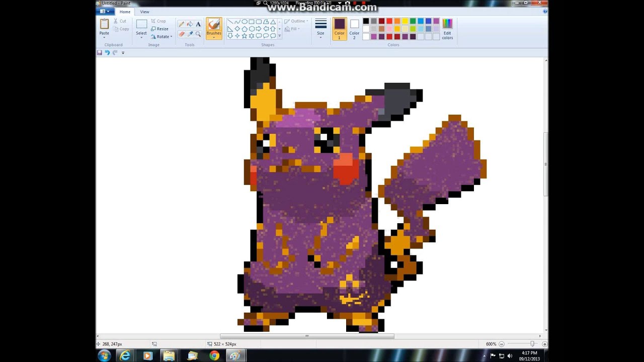The height and width of the screenshot is (362, 644).
Task: Select the Magnifier tool
Action: click(x=198, y=34)
